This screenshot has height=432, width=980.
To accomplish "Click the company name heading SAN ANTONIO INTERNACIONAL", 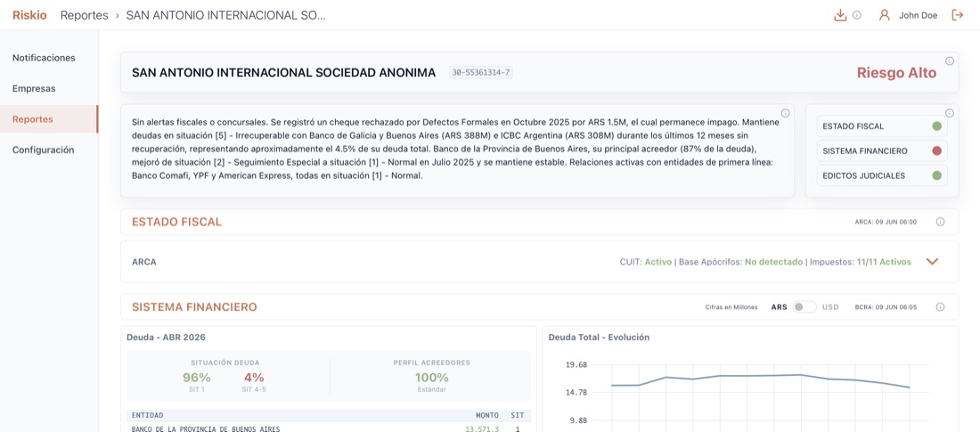I will (x=283, y=72).
